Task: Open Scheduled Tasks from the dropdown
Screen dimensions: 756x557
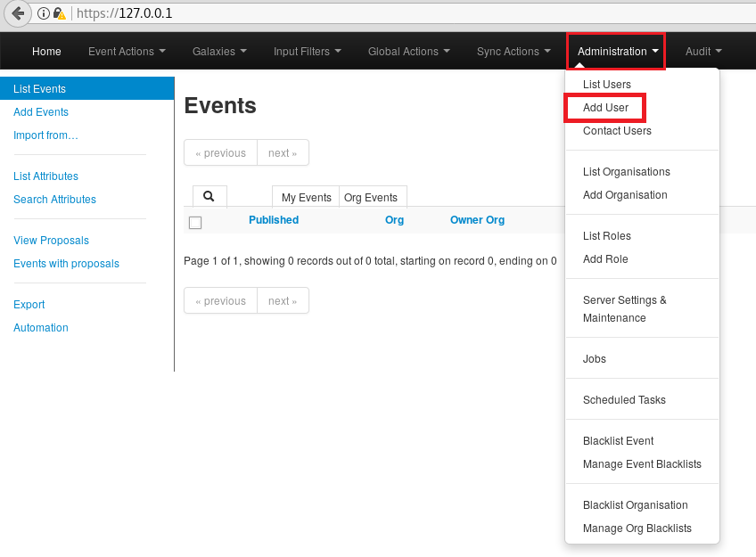Action: [x=624, y=400]
